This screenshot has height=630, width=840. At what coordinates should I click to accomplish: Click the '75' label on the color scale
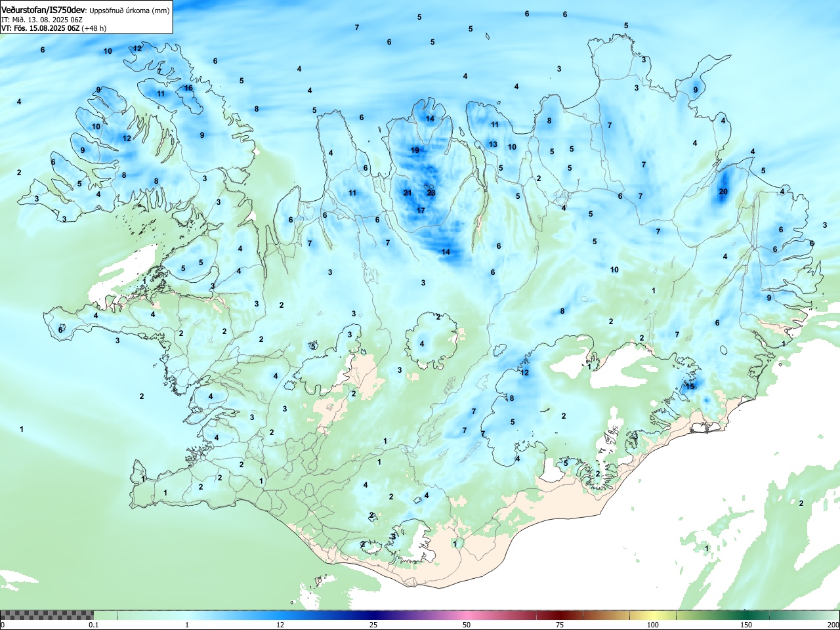point(560,625)
